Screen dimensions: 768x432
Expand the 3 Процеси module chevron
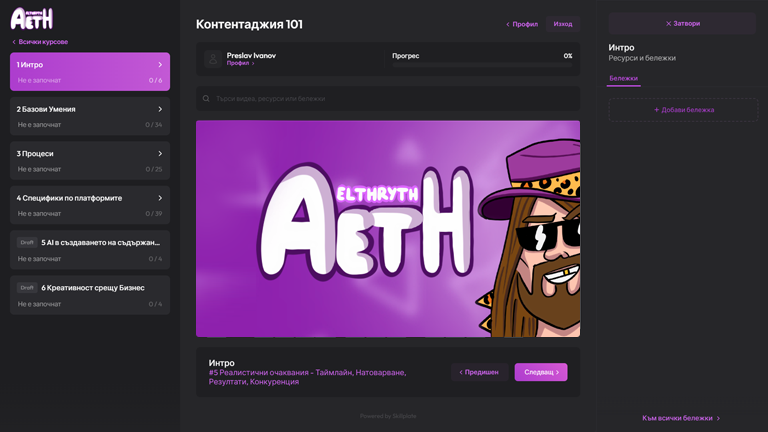point(160,154)
